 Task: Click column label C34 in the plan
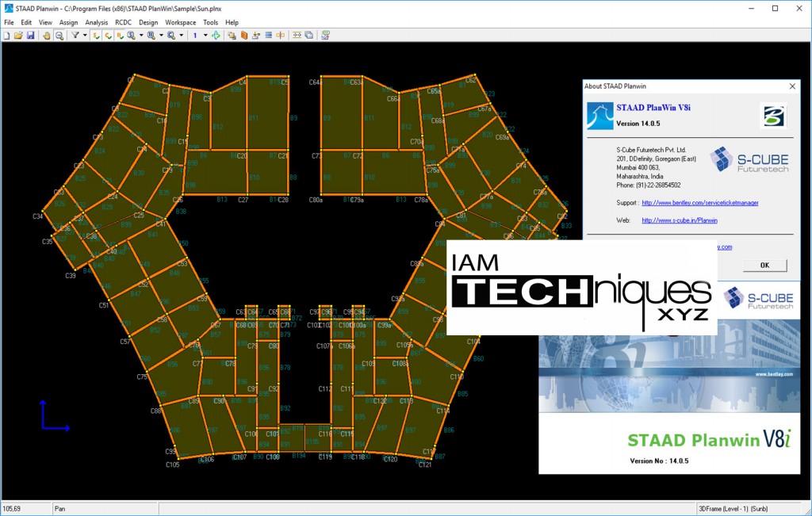coord(38,216)
